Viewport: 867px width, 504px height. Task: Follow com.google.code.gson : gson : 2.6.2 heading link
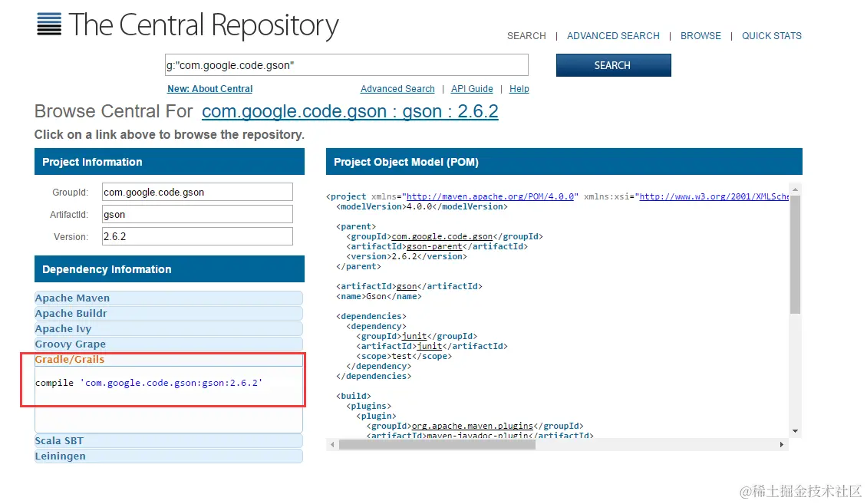coord(350,111)
